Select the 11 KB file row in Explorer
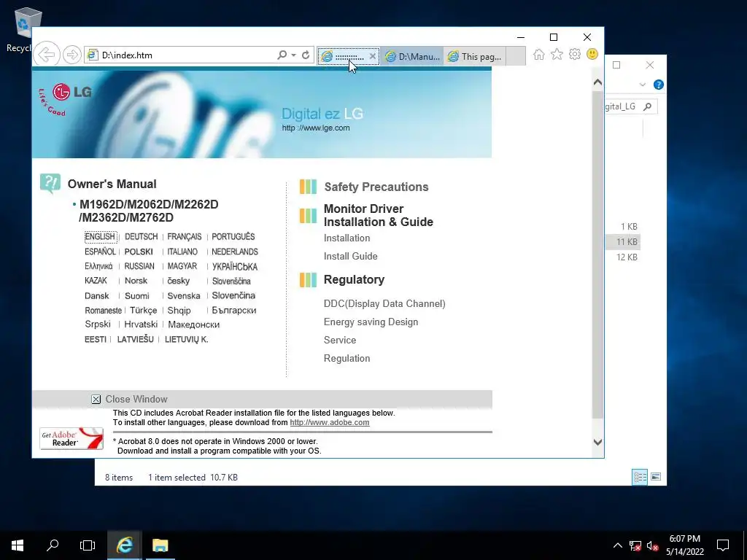 coord(623,242)
